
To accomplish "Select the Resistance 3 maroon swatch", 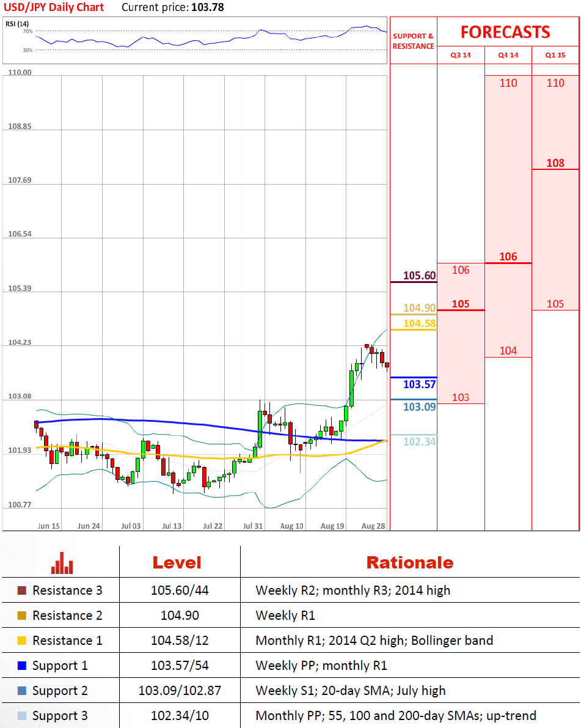I will click(22, 590).
